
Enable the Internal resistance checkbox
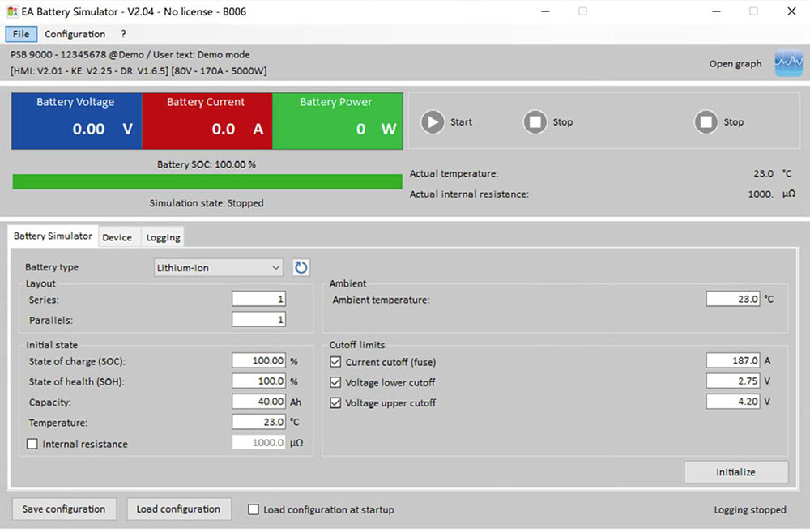pyautogui.click(x=32, y=444)
